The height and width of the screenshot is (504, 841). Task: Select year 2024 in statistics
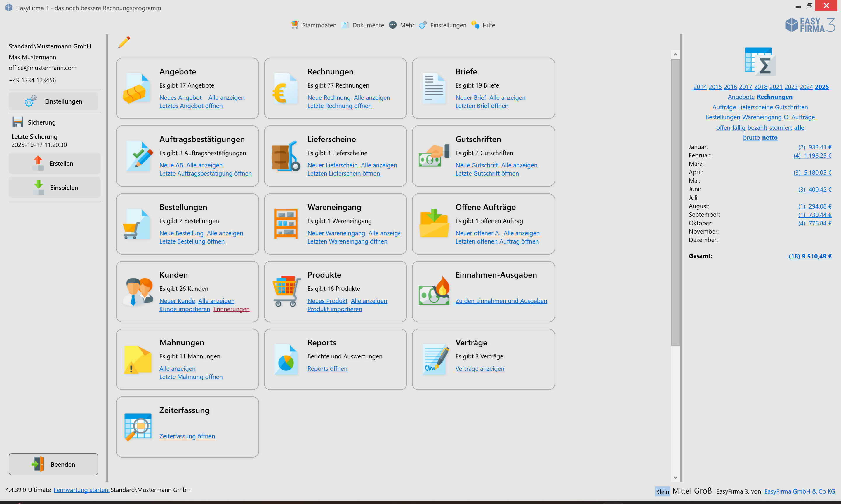point(806,87)
